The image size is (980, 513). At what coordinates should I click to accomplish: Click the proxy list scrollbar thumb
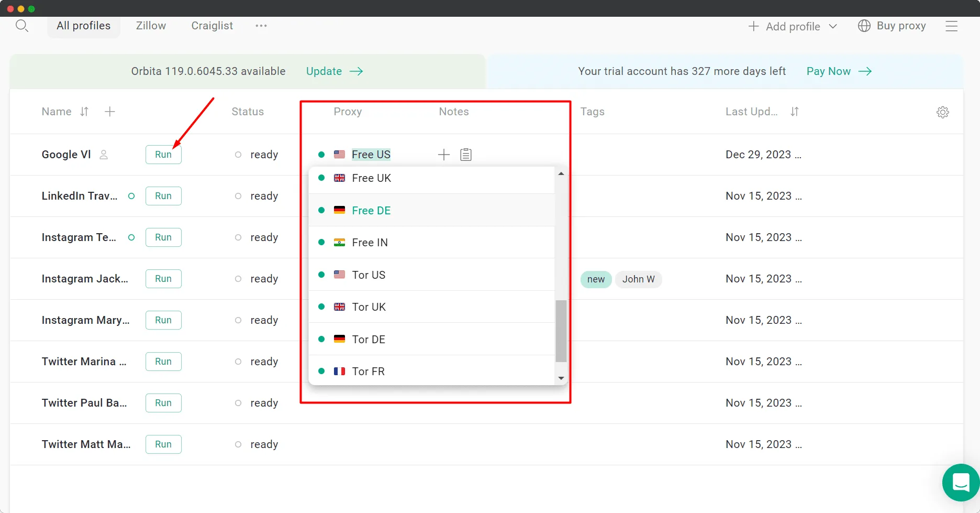pyautogui.click(x=561, y=331)
